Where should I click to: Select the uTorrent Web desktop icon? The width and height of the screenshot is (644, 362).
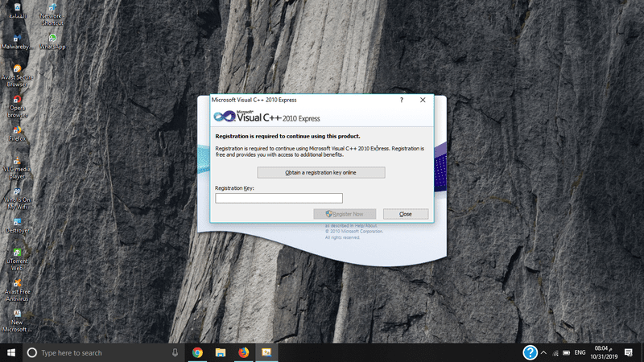pos(17,260)
